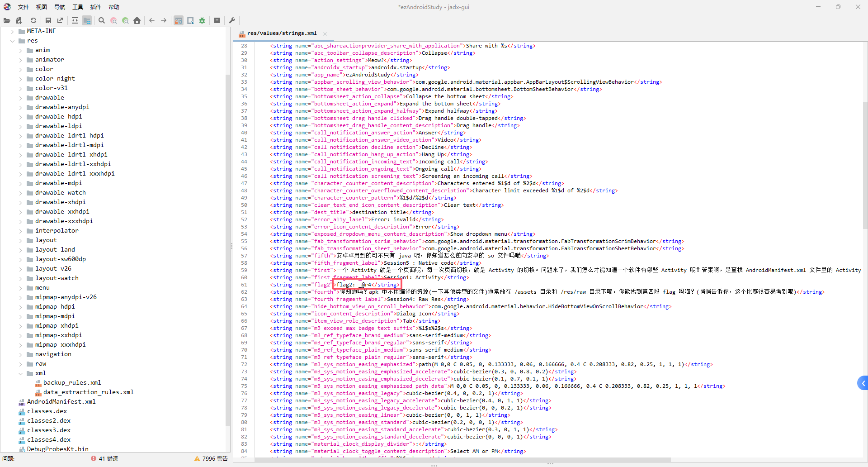Click the 7996 警告 warnings indicator
The width and height of the screenshot is (868, 467).
[x=211, y=459]
